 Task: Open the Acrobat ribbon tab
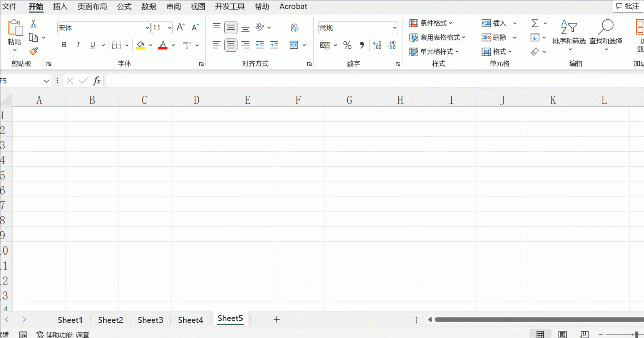click(293, 7)
